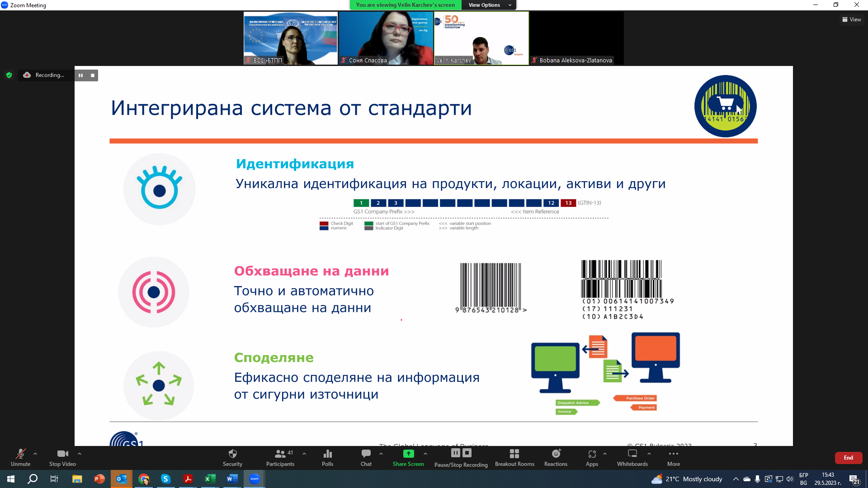Click slide heading 'Обхващане на данни'
This screenshot has height=488, width=868.
(x=311, y=271)
